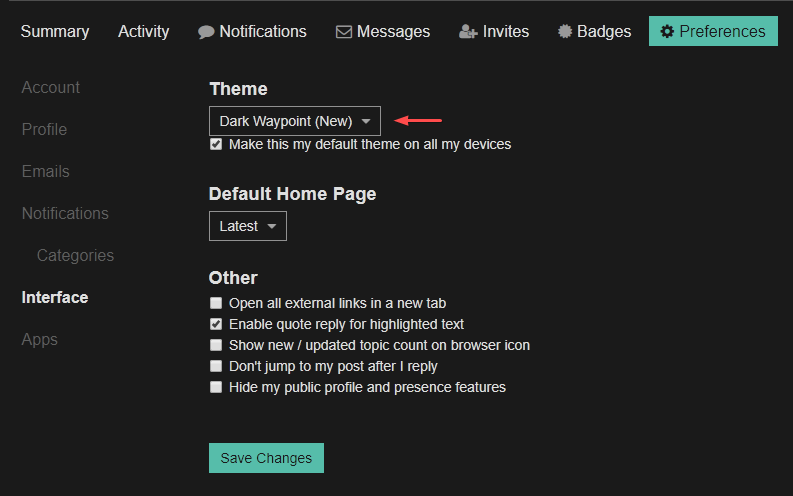Viewport: 793px width, 496px height.
Task: Click the Notifications speech bubble icon
Action: pyautogui.click(x=206, y=32)
